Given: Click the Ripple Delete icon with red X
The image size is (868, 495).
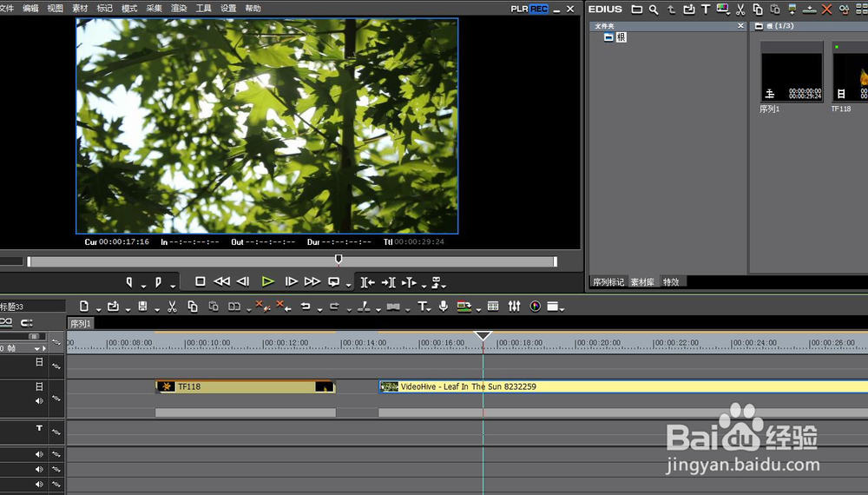Looking at the screenshot, I should (x=262, y=307).
